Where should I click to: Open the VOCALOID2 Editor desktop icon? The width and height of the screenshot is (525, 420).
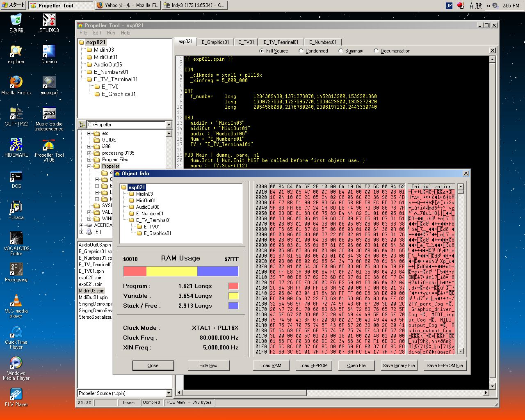[x=16, y=239]
